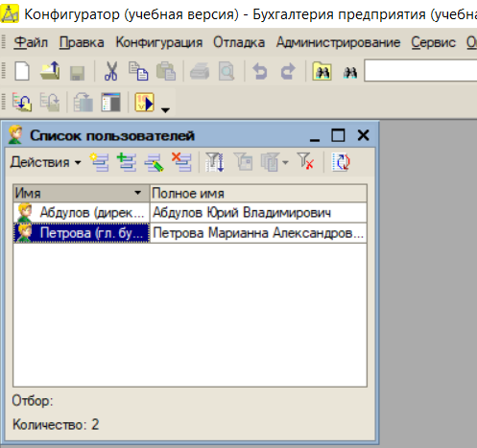Open the Действия dropdown menu
Viewport: 477px width, 448px height.
(45, 162)
